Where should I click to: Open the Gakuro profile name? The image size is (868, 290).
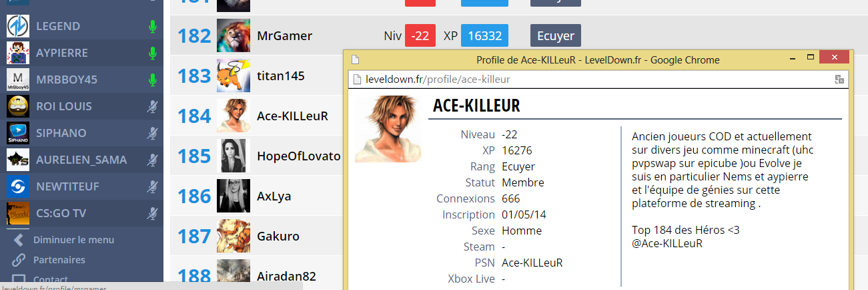278,237
